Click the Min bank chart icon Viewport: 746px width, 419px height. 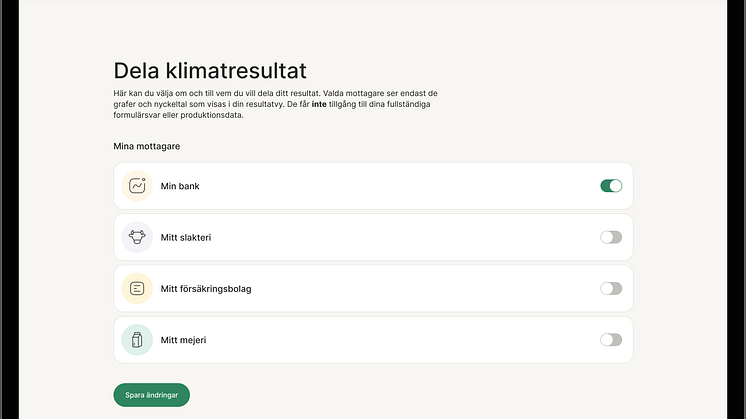tap(137, 186)
